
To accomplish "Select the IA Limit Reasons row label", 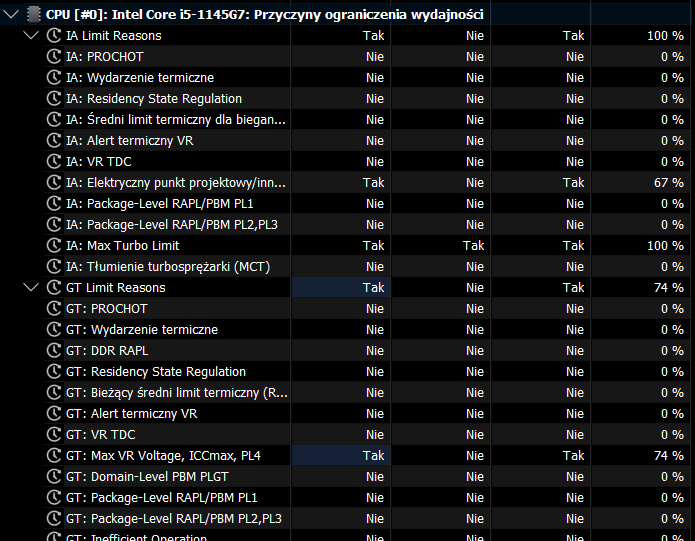I will 113,35.
